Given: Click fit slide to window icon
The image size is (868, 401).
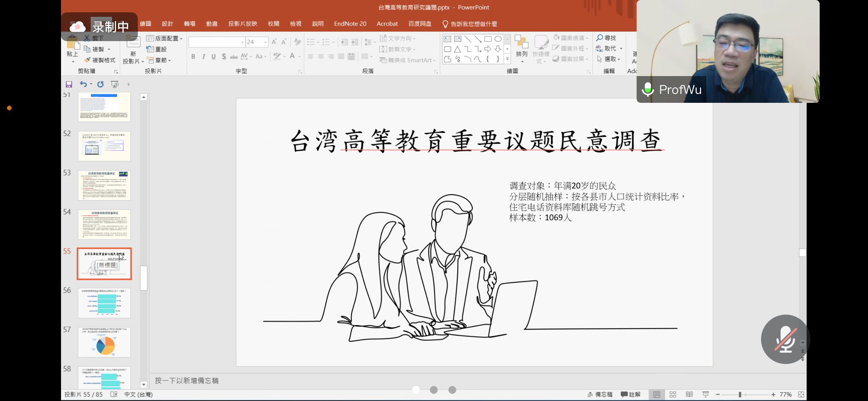Looking at the screenshot, I should click(801, 394).
